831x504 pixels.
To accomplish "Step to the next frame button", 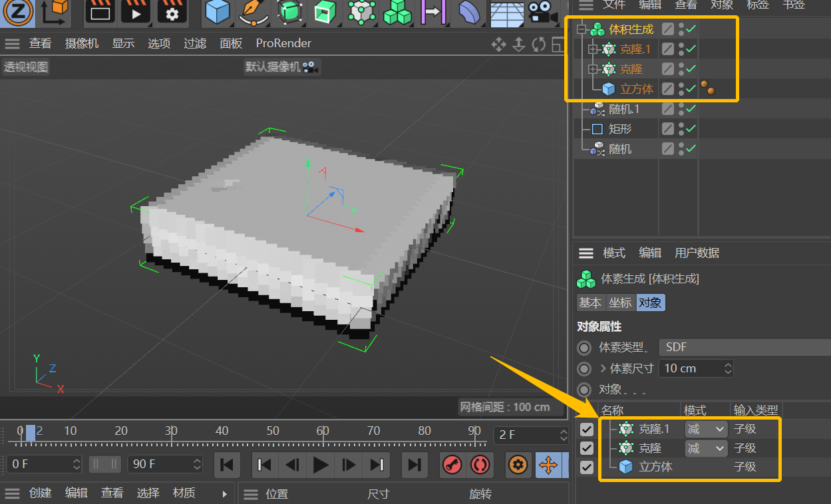I will [x=349, y=464].
